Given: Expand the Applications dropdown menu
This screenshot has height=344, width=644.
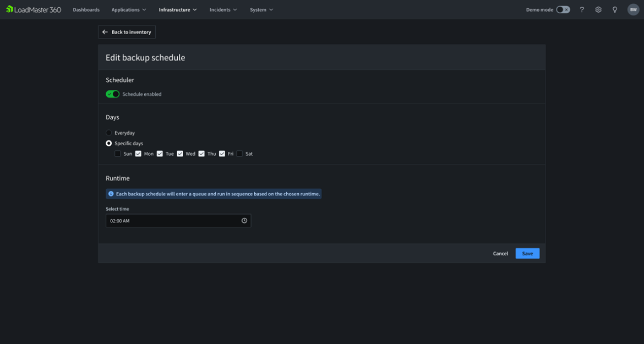Looking at the screenshot, I should 129,9.
